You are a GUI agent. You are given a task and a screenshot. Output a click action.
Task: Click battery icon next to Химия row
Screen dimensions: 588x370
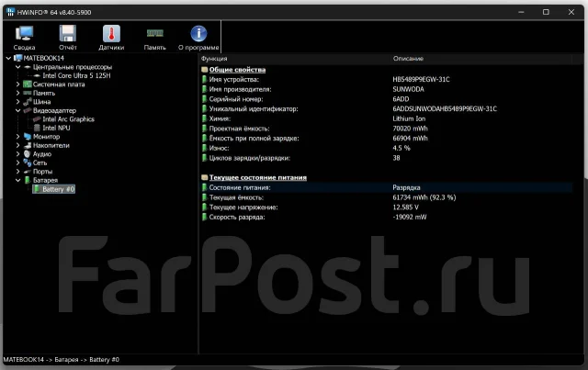204,118
